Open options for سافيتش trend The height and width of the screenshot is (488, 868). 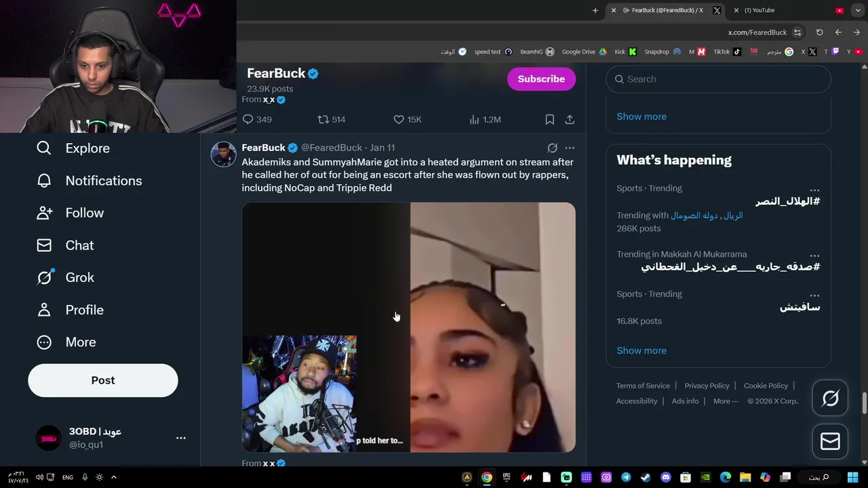click(814, 296)
